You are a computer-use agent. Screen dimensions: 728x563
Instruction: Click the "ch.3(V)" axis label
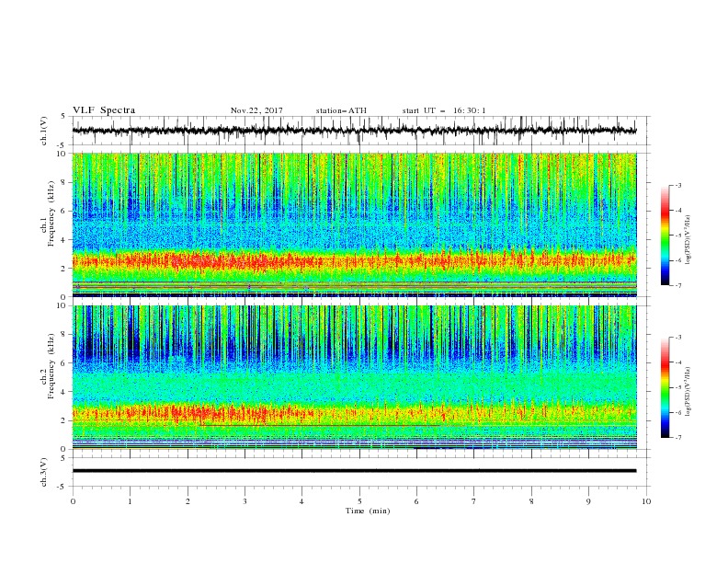click(x=44, y=472)
